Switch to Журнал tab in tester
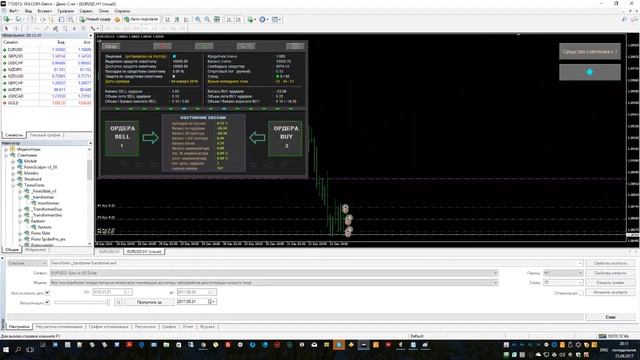The width and height of the screenshot is (640, 360). [x=207, y=327]
